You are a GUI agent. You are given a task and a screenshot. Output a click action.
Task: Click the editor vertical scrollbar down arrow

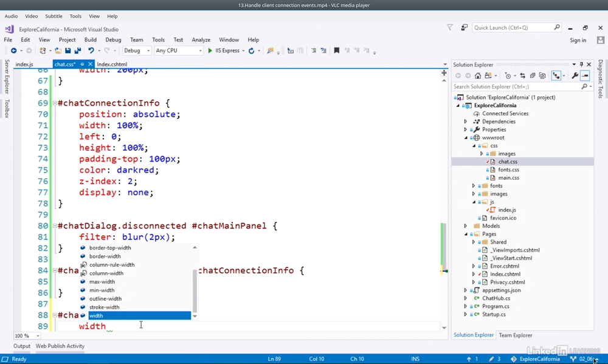click(x=444, y=328)
